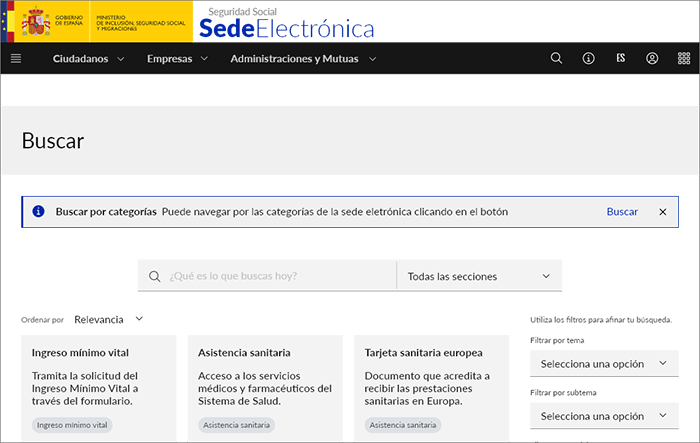Click the search magnifier in the top bar
The width and height of the screenshot is (700, 443).
pos(557,59)
